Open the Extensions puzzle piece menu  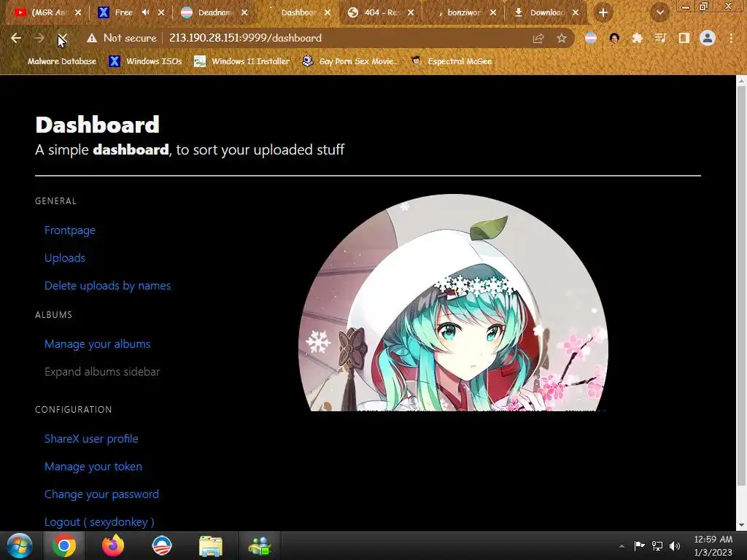[637, 38]
